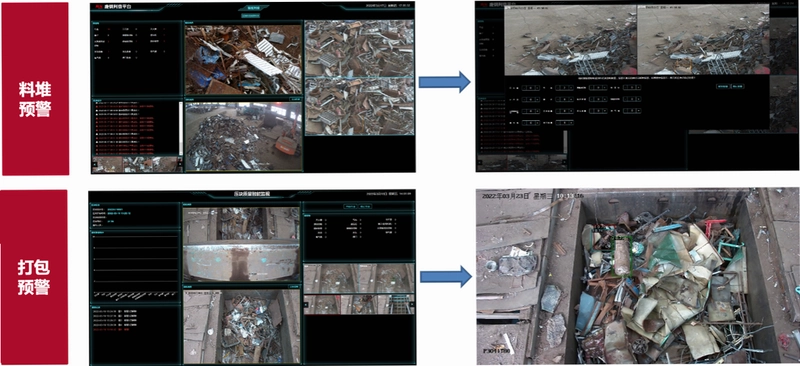This screenshot has width=800, height=366.
Task: Open the baler press camera view
Action: pyautogui.click(x=241, y=244)
